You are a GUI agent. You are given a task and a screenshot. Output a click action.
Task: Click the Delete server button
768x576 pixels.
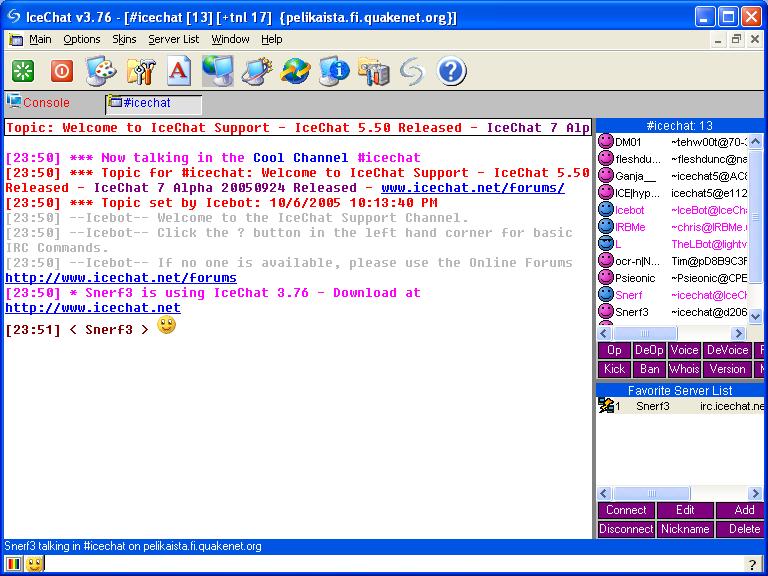742,529
